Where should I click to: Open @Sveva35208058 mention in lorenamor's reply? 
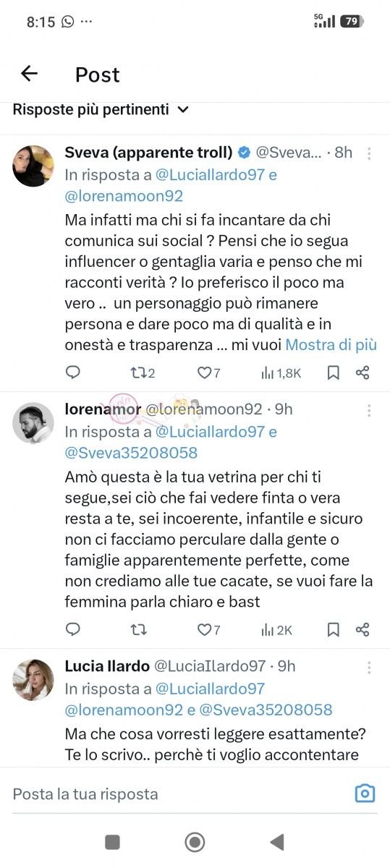[131, 453]
